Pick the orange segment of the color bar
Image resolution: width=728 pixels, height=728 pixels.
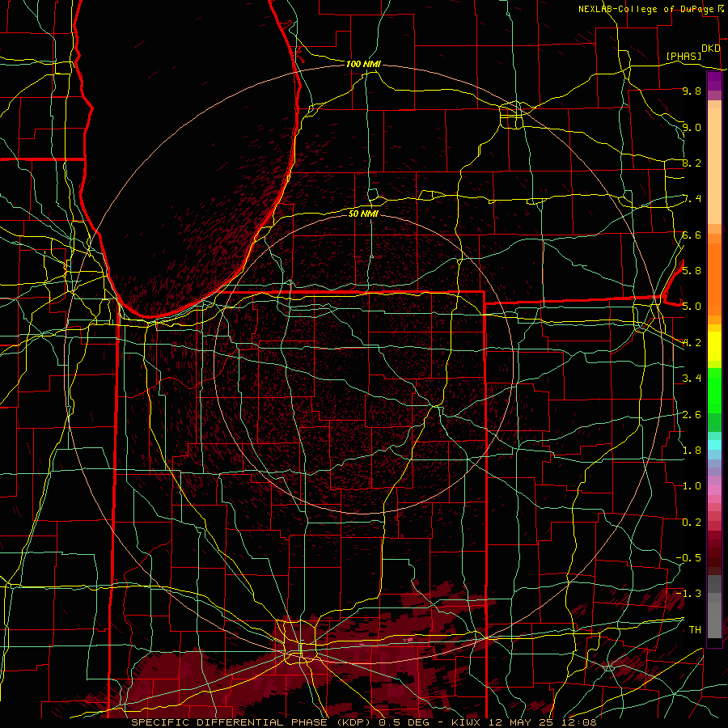pos(714,280)
